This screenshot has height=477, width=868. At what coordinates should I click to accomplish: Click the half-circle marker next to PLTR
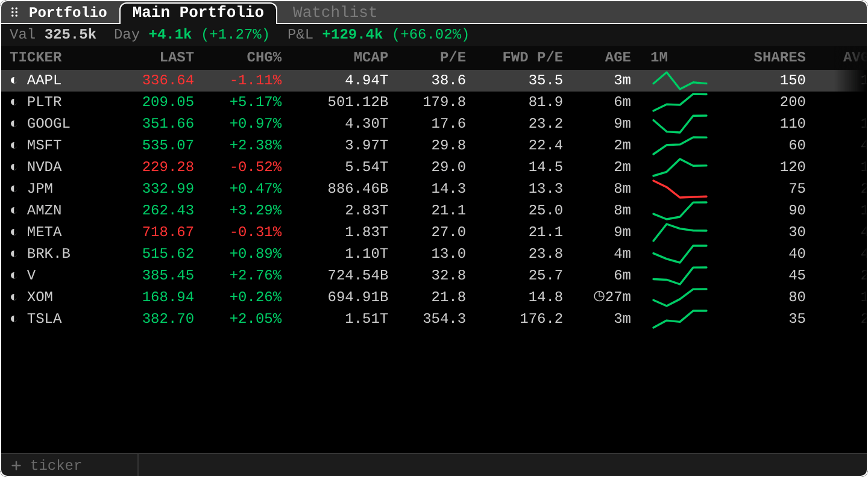[x=14, y=102]
